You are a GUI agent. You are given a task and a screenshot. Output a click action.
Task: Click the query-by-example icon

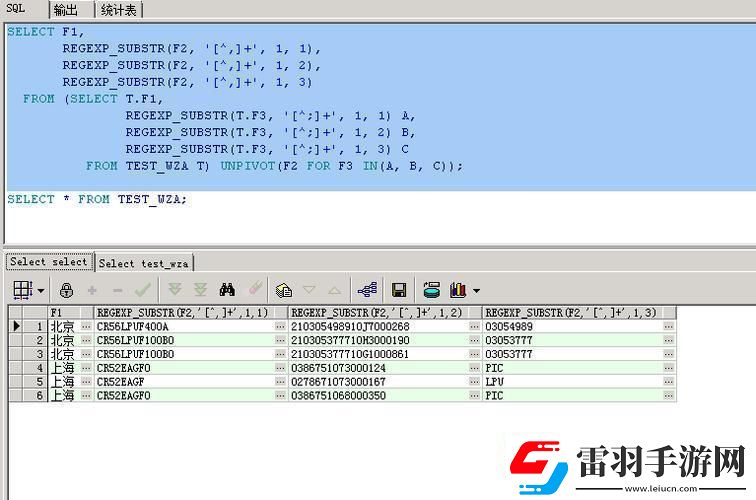284,290
